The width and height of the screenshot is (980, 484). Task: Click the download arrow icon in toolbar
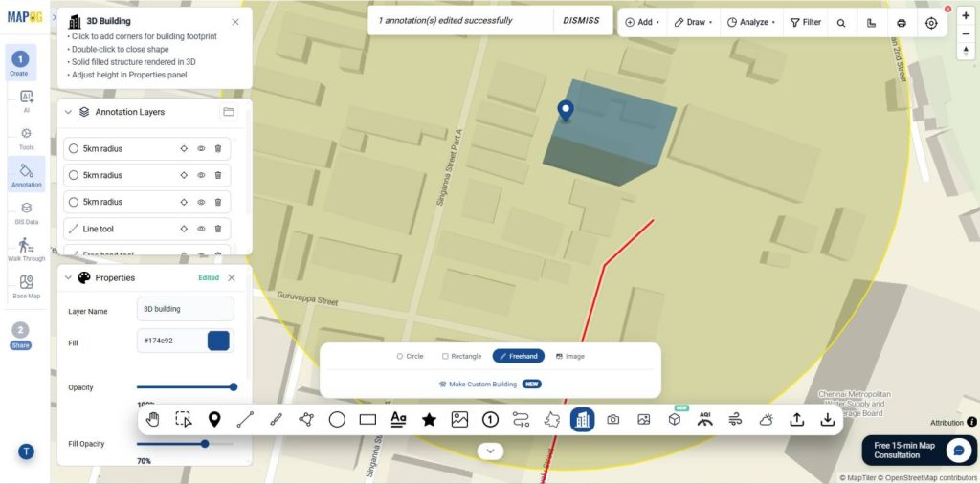click(828, 420)
